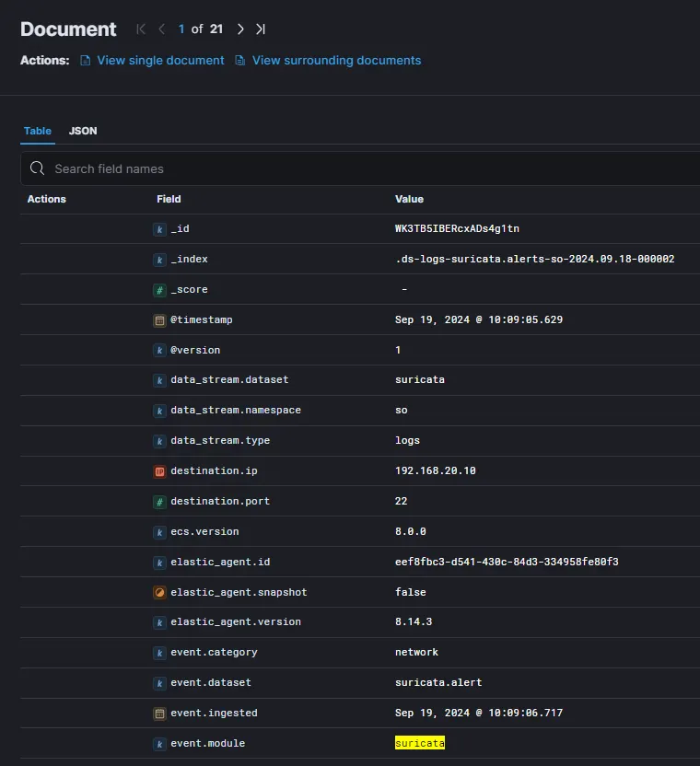The width and height of the screenshot is (700, 766).
Task: Switch to the Table tab
Action: [38, 131]
